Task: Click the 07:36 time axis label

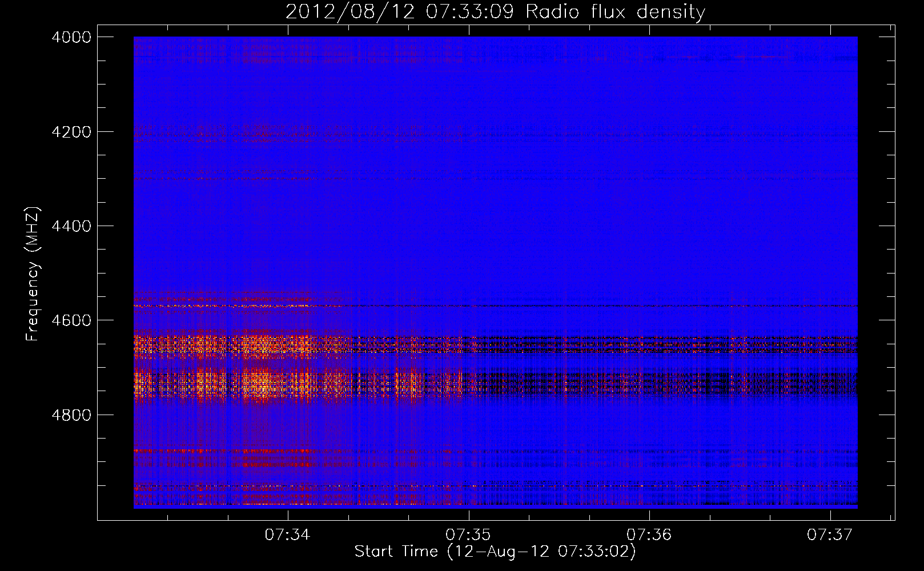Action: [649, 534]
